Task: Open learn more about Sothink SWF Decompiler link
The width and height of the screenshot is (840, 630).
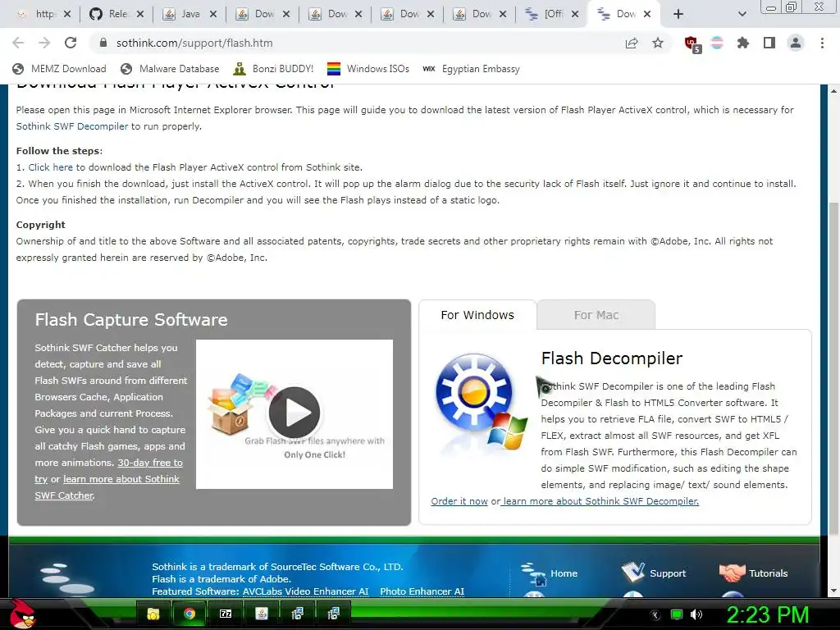Action: pos(601,501)
